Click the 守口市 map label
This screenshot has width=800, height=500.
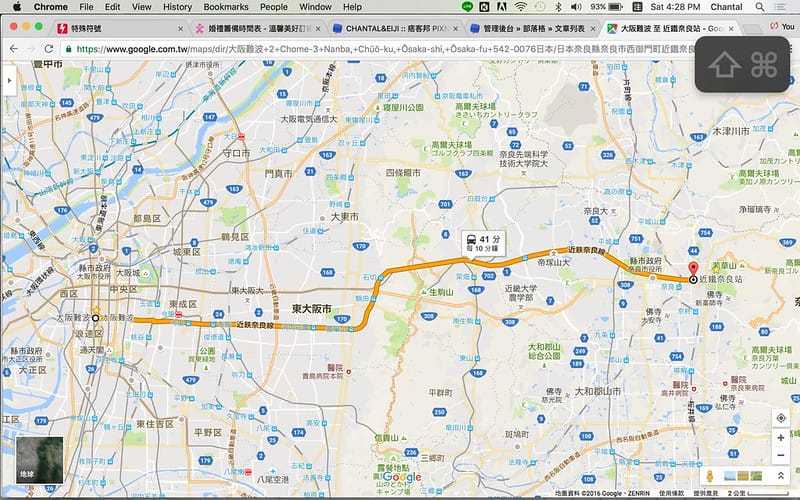[x=236, y=153]
